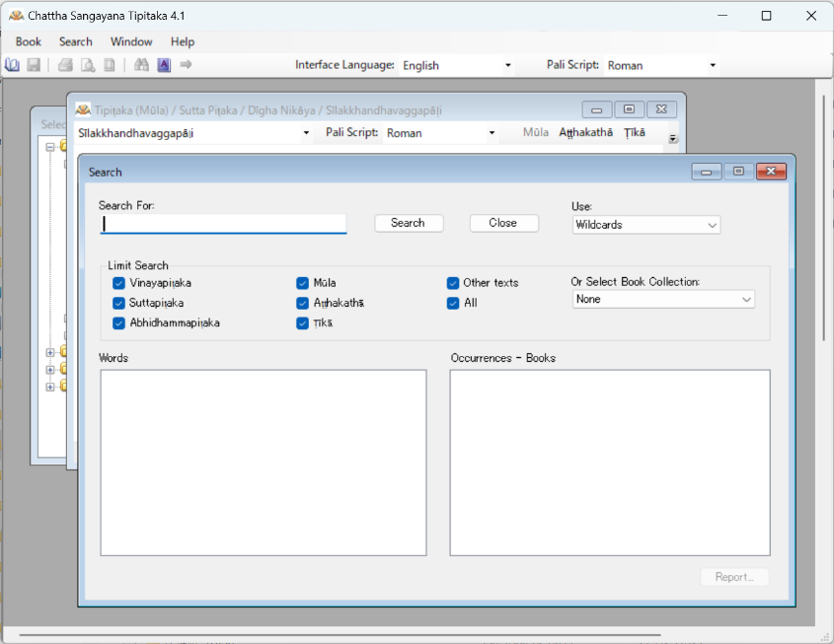The height and width of the screenshot is (644, 834).
Task: Open the Book Collection None dropdown
Action: 663,299
